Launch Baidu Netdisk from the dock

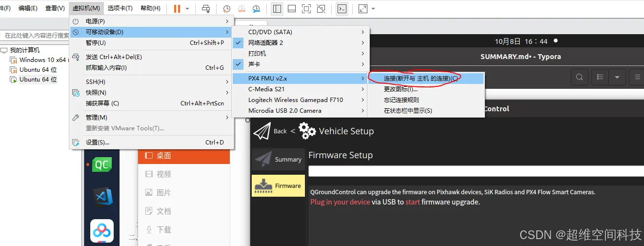(102, 231)
